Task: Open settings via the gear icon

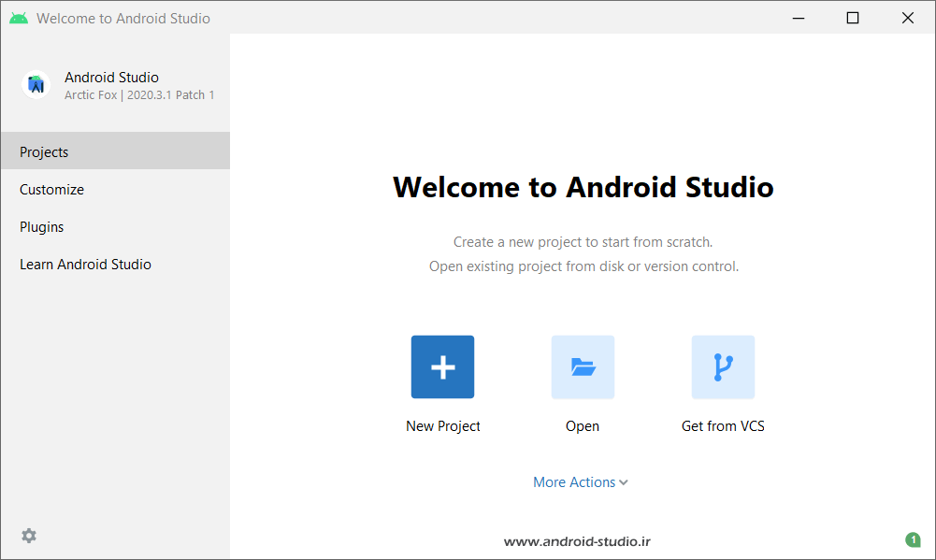Action: 29,536
